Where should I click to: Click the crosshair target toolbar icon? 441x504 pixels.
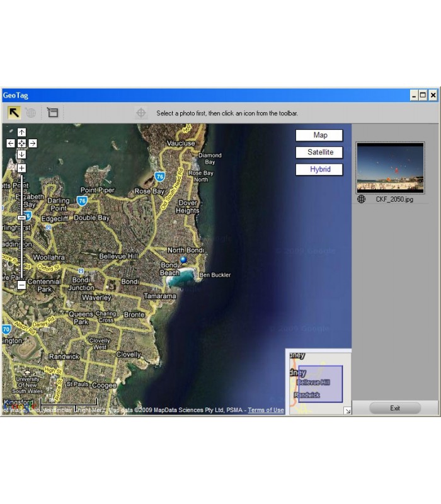[x=141, y=113]
